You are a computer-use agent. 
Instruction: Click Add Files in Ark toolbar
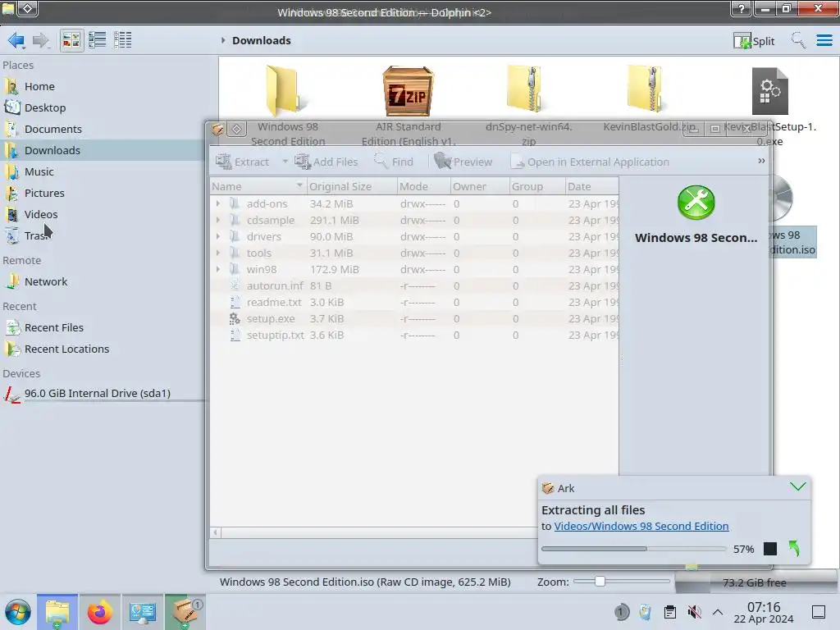click(x=326, y=162)
